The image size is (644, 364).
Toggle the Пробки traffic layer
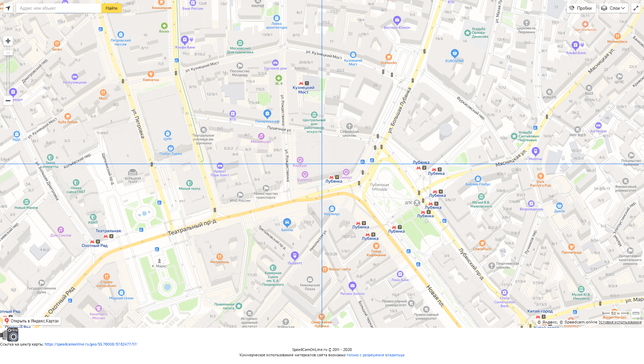581,8
